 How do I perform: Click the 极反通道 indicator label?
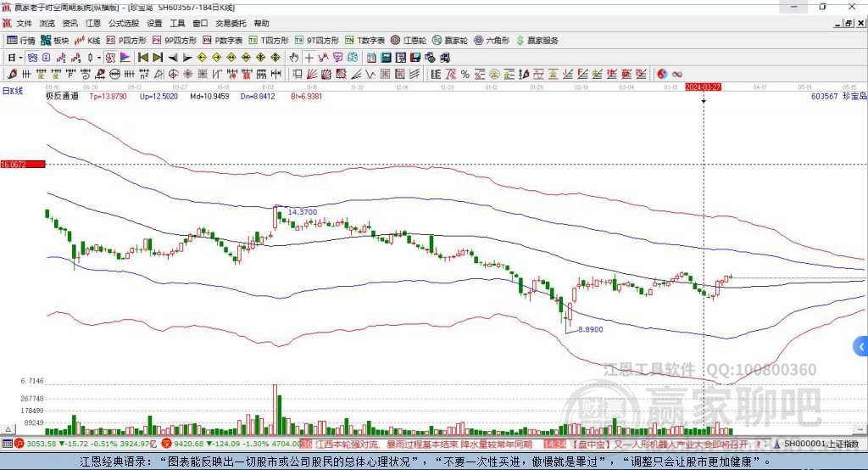(x=63, y=97)
